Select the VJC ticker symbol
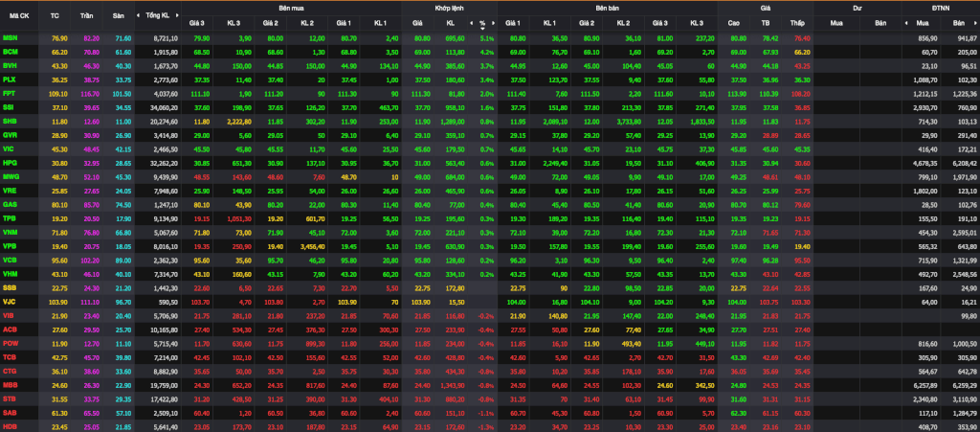 [x=9, y=301]
